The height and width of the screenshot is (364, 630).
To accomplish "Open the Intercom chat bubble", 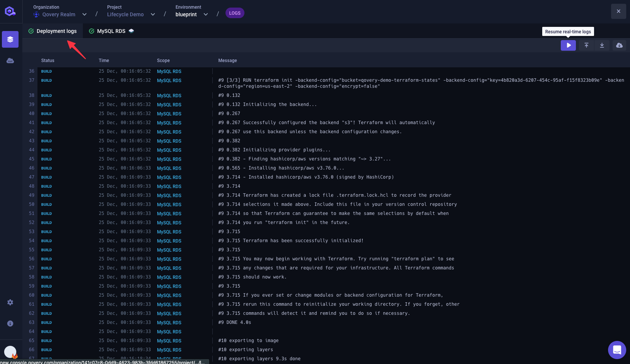I will [x=617, y=350].
